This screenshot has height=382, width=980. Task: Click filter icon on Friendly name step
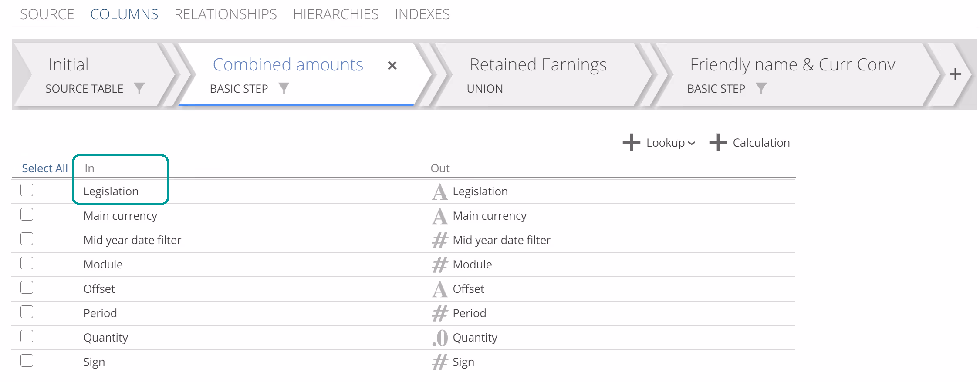click(x=761, y=88)
